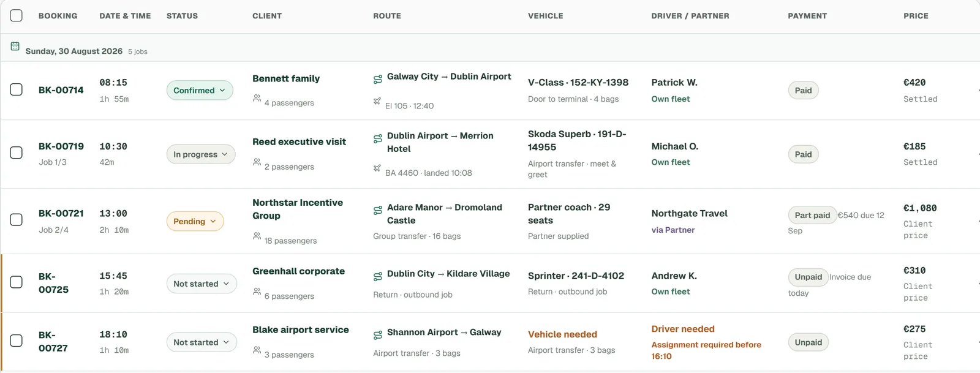Open the Pending status dropdown for BK-00721
This screenshot has height=373, width=980.
coord(195,221)
